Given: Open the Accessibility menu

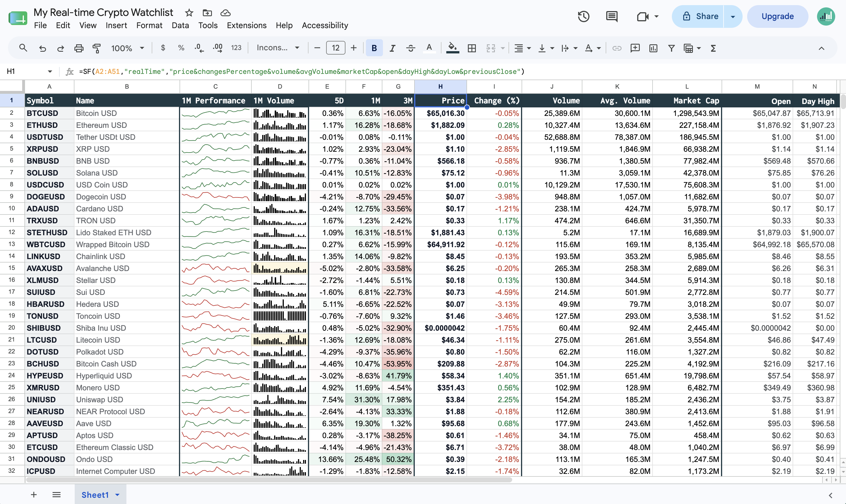Looking at the screenshot, I should [325, 26].
